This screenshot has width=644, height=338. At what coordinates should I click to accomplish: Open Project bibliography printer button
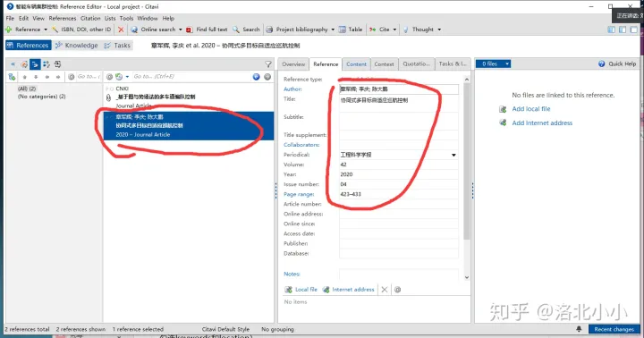(297, 30)
